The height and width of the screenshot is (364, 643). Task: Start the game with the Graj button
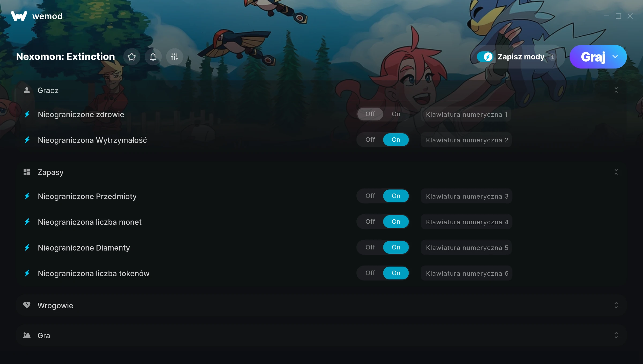[x=593, y=57]
